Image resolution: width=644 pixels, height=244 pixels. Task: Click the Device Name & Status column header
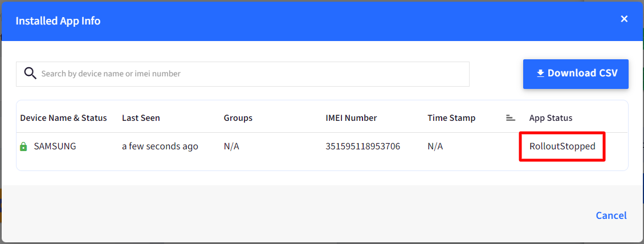(63, 118)
